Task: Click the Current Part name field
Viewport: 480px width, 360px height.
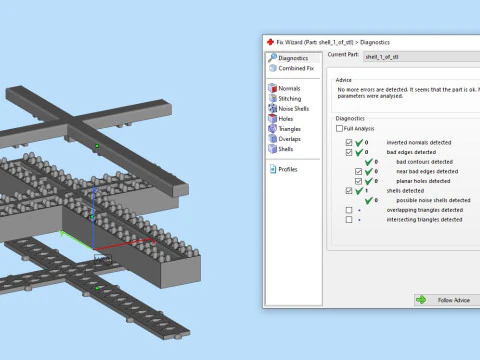Action: coord(421,57)
